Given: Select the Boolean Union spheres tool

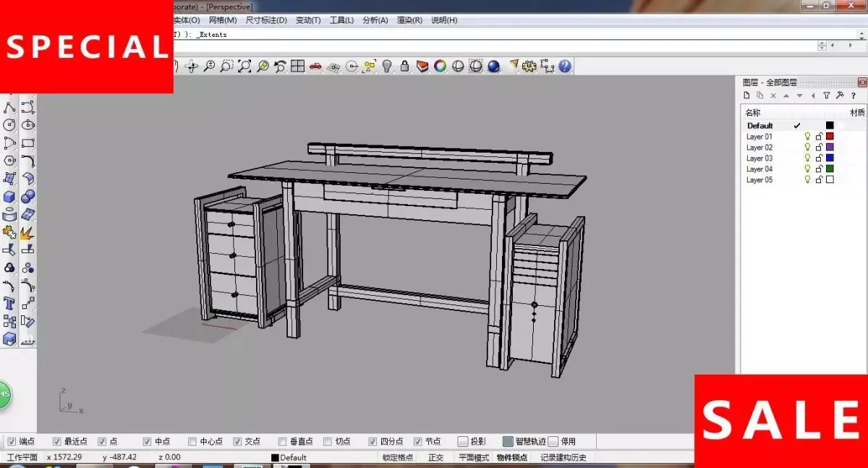Looking at the screenshot, I should [x=27, y=196].
